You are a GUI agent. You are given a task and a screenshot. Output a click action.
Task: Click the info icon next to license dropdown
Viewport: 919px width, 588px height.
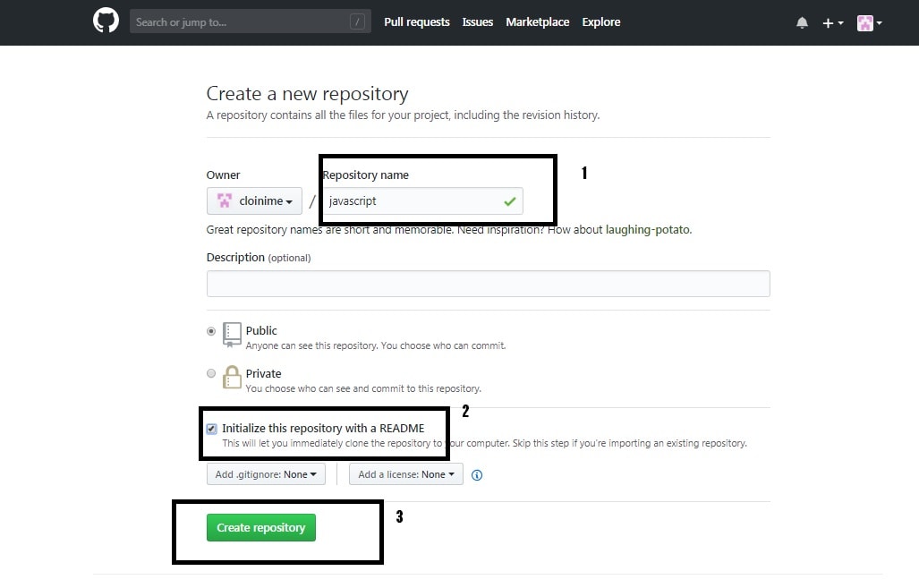(477, 475)
